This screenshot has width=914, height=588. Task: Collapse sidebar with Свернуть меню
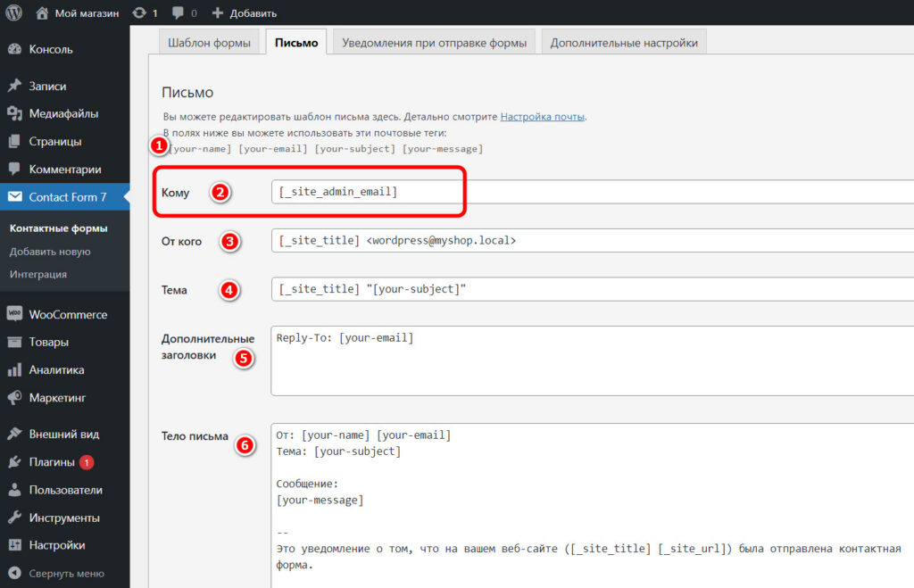(64, 574)
